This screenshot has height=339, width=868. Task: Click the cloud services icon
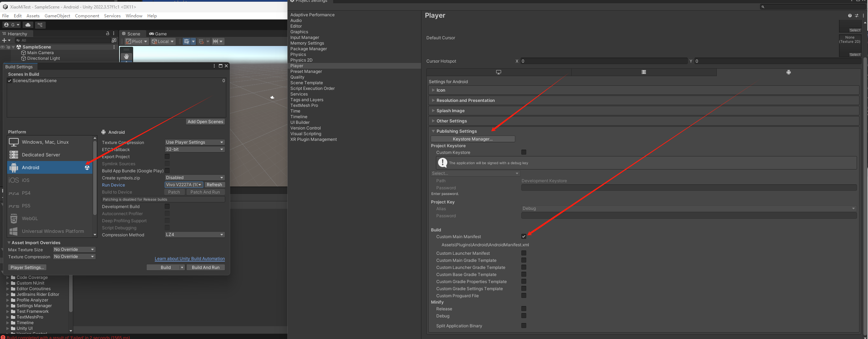point(28,25)
